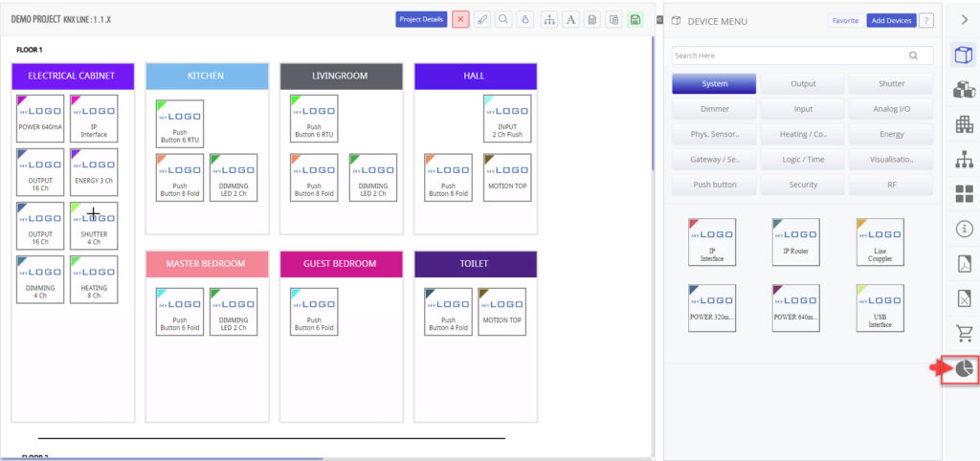Image resolution: width=980 pixels, height=461 pixels.
Task: Select INPUT 2 Ch Flush device in Hall
Action: [x=507, y=119]
